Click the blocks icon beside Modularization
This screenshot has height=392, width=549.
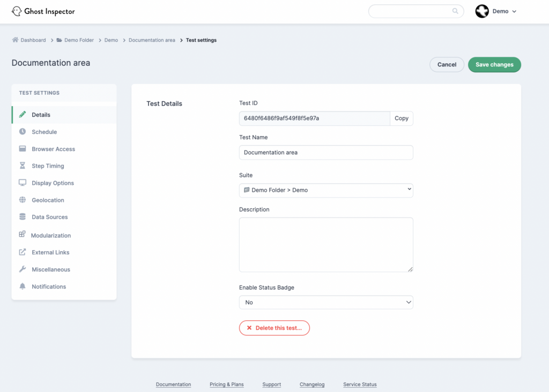click(22, 234)
